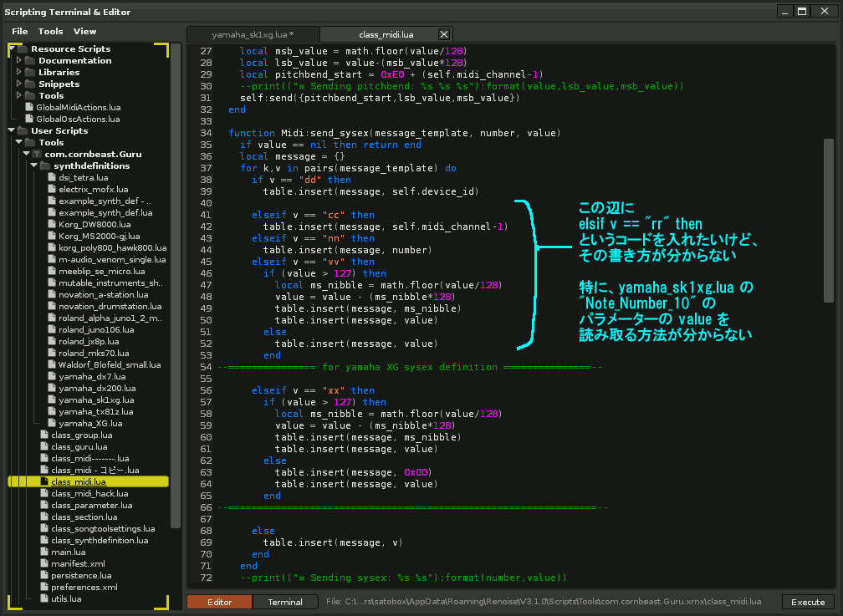Click the GlobalOscActions.lua file icon
This screenshot has height=616, width=843.
tap(29, 119)
